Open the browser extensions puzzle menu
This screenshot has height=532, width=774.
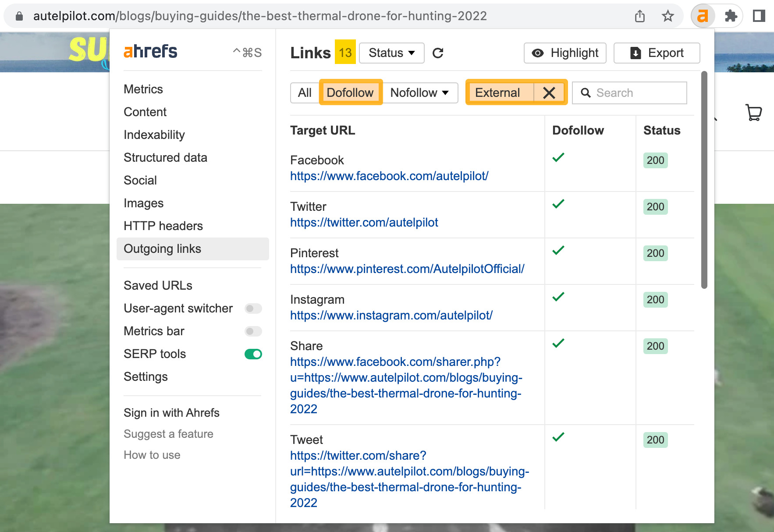coord(730,16)
